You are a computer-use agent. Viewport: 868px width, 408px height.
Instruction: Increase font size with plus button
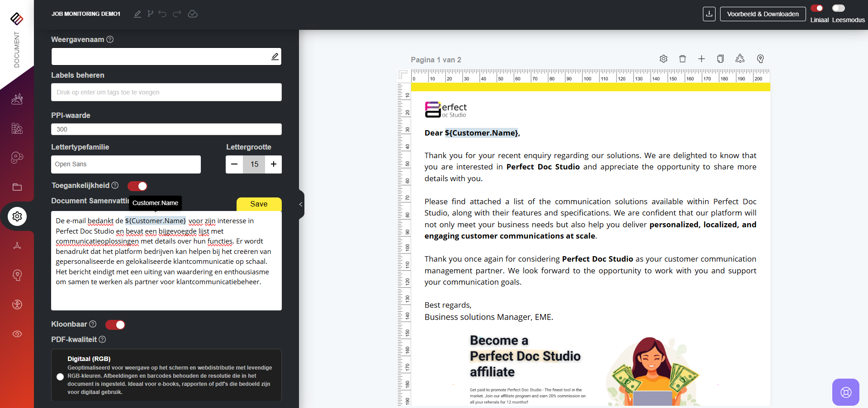pyautogui.click(x=274, y=164)
